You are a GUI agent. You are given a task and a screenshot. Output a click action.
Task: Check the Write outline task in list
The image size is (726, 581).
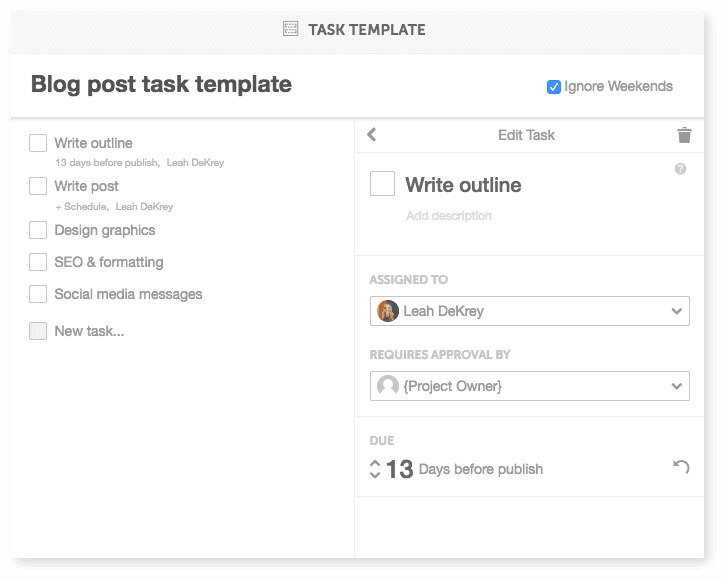click(x=38, y=143)
